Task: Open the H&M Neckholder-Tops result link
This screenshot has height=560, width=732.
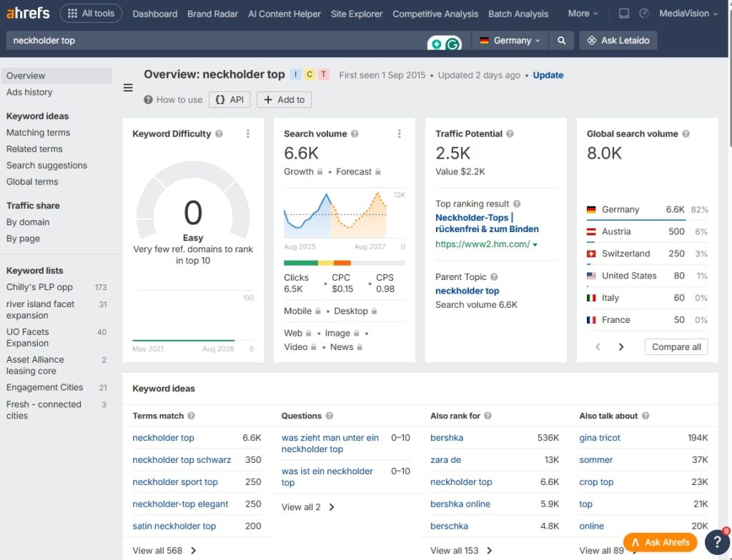Action: [x=487, y=223]
